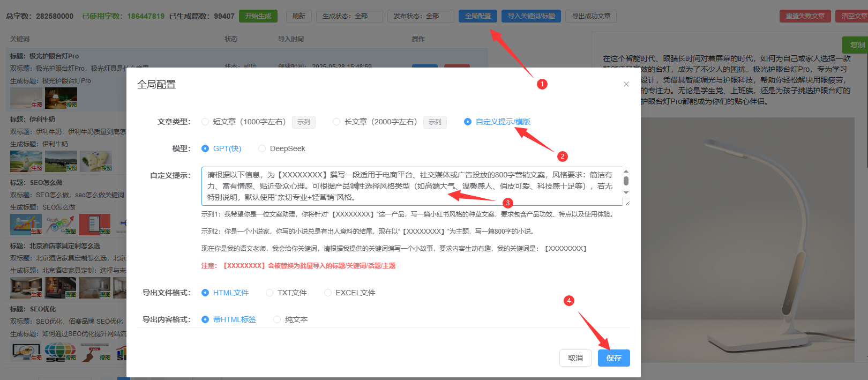Click 已使用字数: 186447819 counter
The width and height of the screenshot is (868, 380).
[123, 16]
